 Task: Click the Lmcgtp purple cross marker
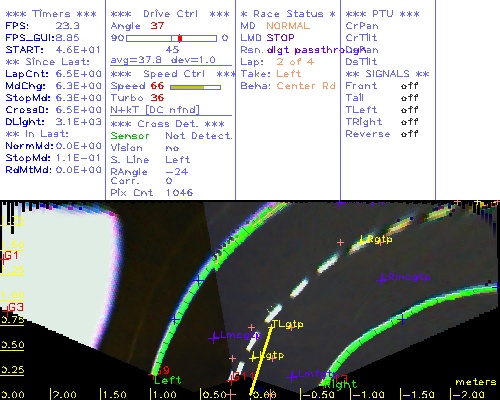213,338
